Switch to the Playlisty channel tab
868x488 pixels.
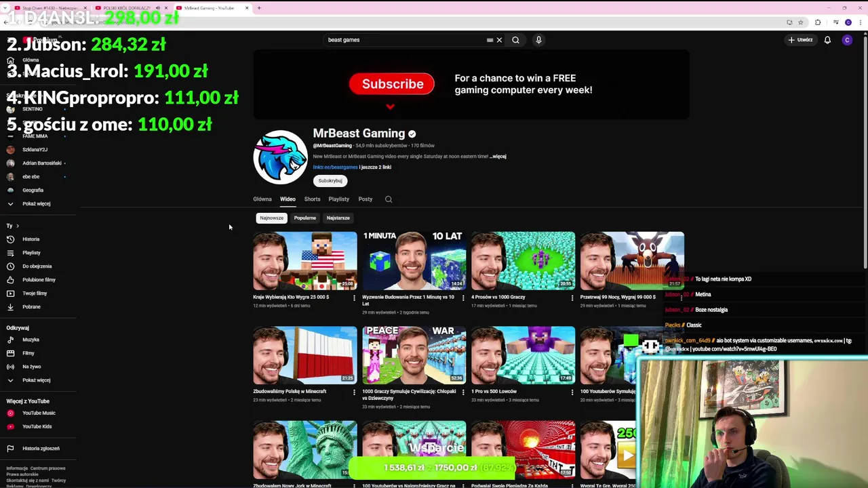tap(339, 199)
